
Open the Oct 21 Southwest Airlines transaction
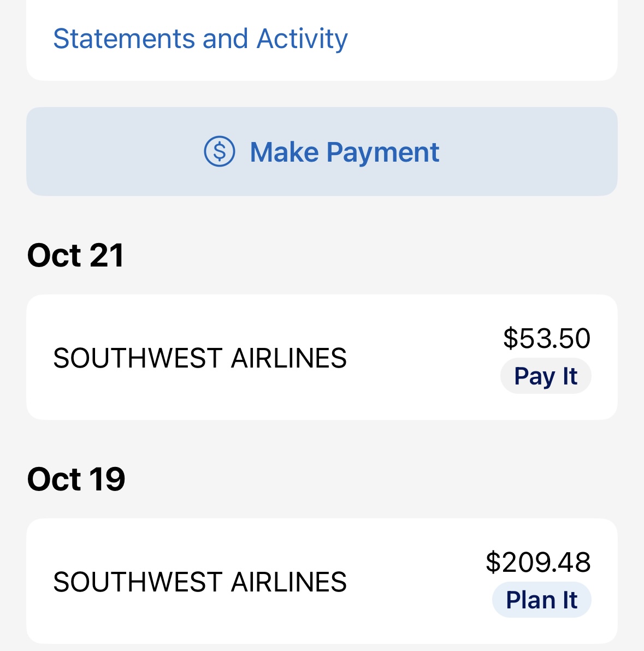pos(322,357)
